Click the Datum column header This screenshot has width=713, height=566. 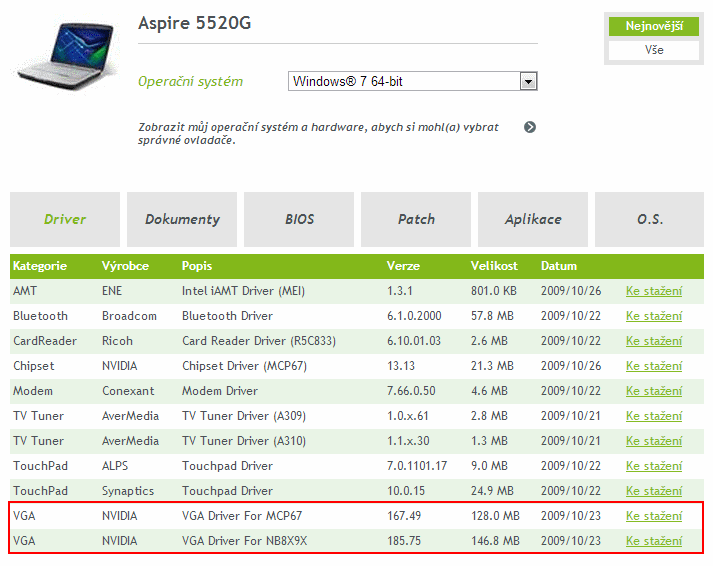pyautogui.click(x=559, y=266)
